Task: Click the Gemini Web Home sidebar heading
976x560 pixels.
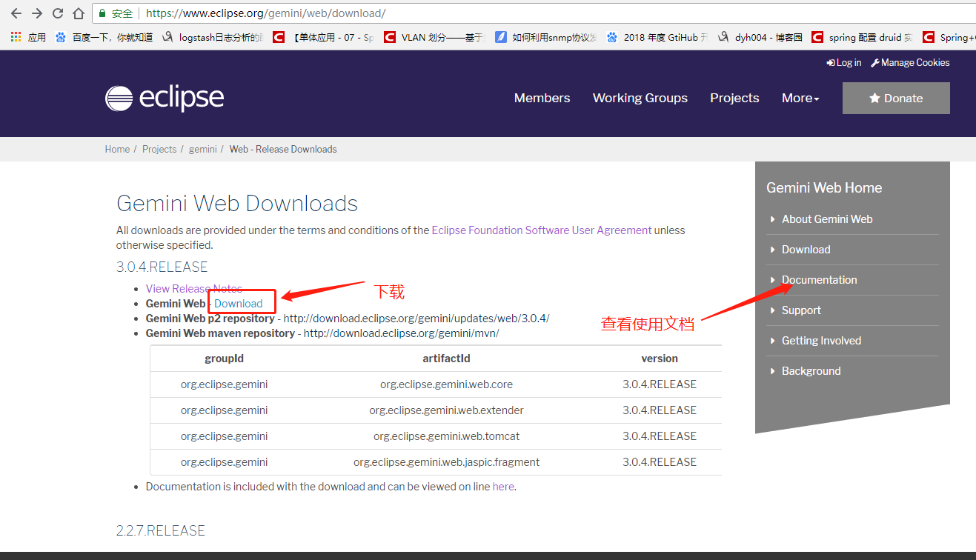Action: click(824, 188)
